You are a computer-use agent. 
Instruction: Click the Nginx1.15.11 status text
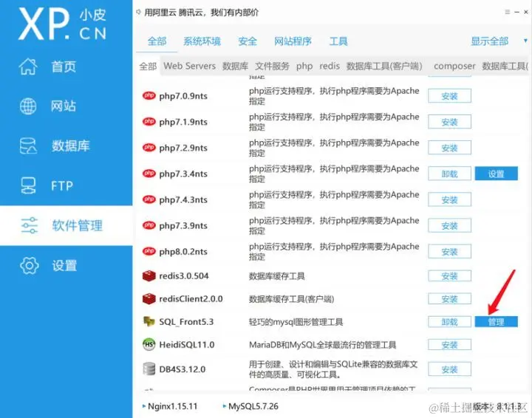pos(173,405)
